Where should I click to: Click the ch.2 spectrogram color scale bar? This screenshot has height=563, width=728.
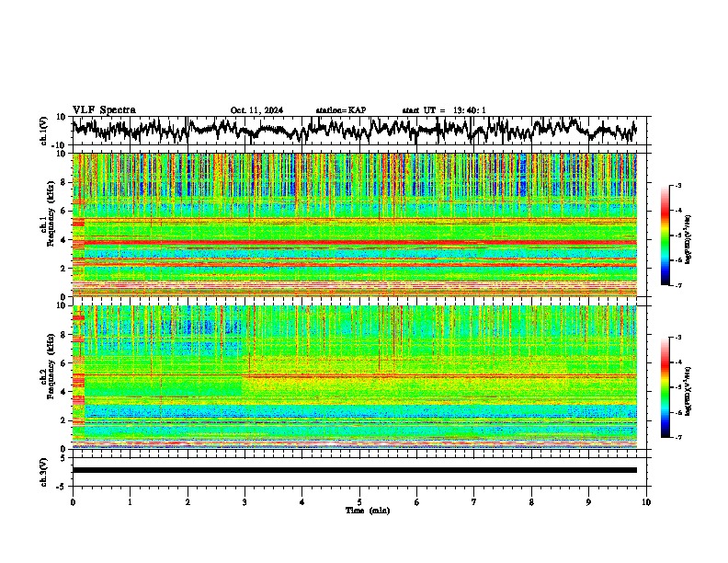(x=665, y=387)
